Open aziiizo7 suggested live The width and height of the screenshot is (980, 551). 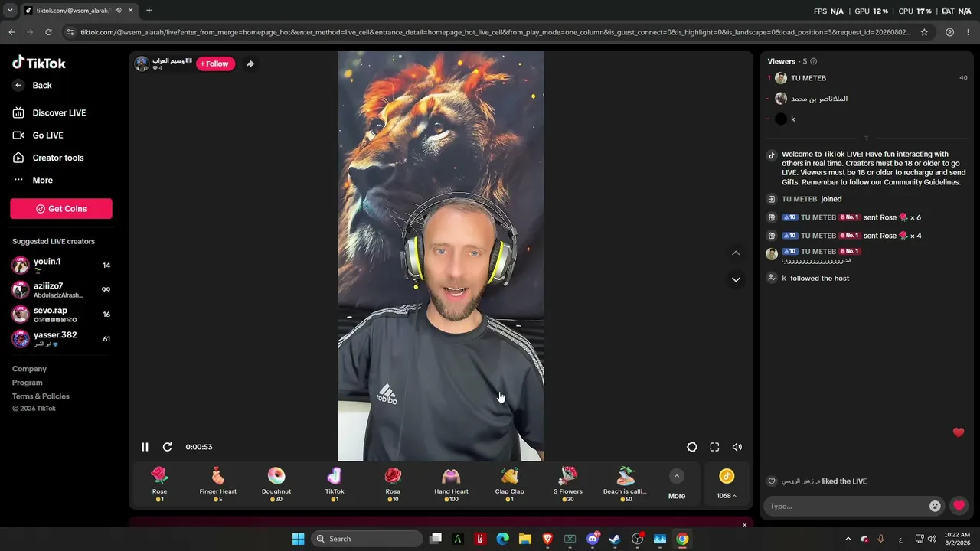[x=61, y=289]
